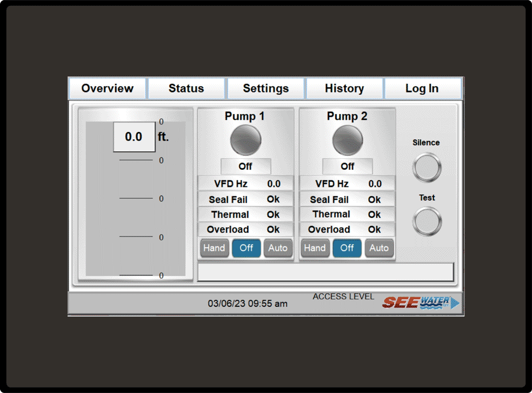Switch to the Status tab
This screenshot has width=532, height=393.
pyautogui.click(x=186, y=88)
